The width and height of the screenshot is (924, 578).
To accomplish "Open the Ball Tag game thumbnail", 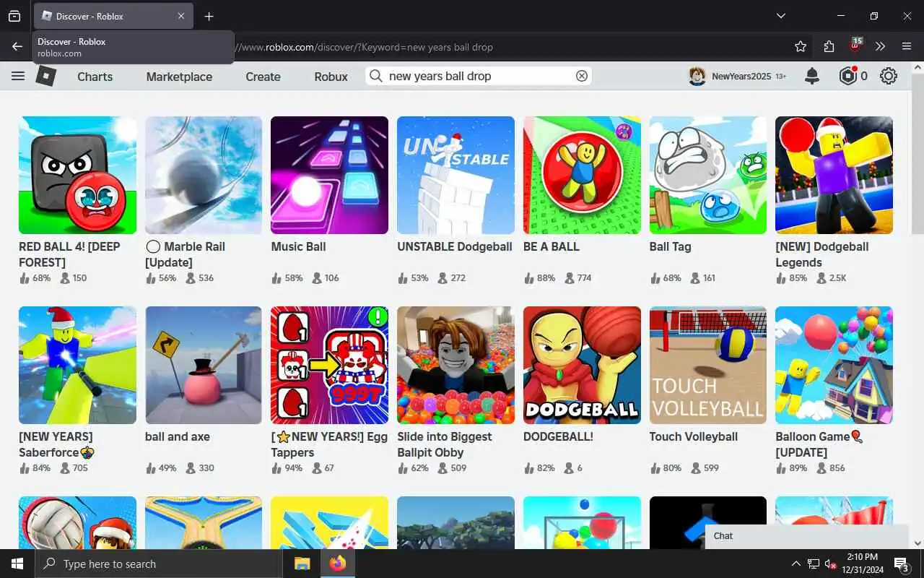I will pyautogui.click(x=708, y=175).
